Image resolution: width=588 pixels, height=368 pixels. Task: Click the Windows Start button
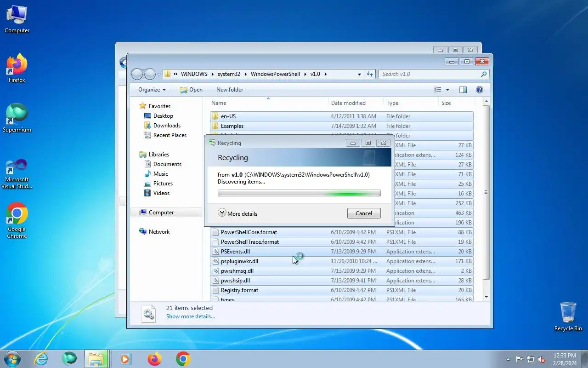point(12,359)
